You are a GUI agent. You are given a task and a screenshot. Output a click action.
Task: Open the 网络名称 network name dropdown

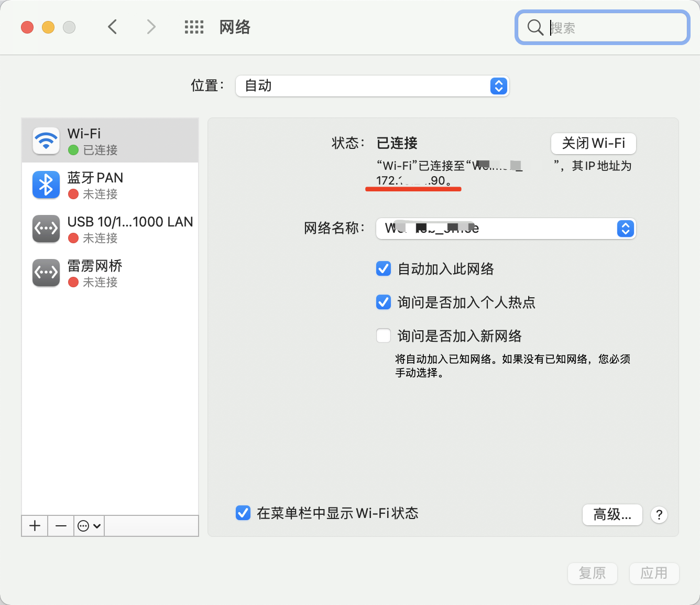(x=506, y=229)
